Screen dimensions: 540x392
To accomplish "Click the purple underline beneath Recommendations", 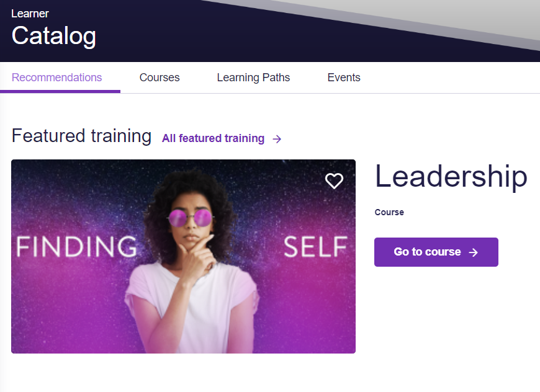I will pyautogui.click(x=60, y=92).
